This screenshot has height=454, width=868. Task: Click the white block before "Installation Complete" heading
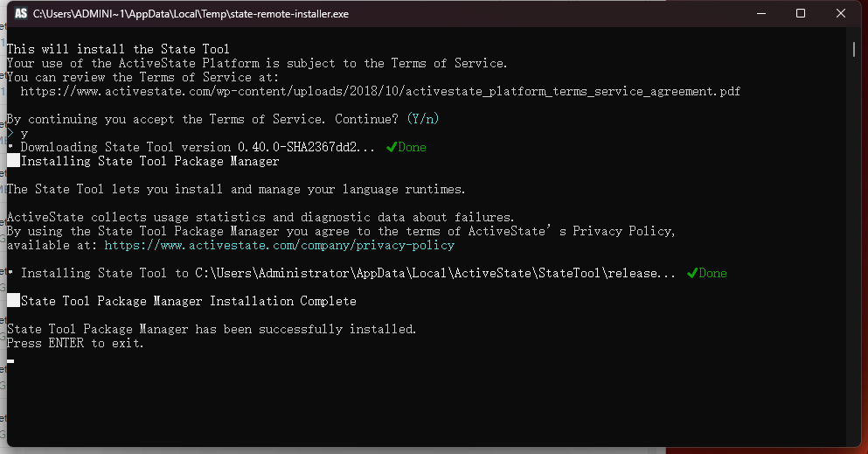[13, 301]
